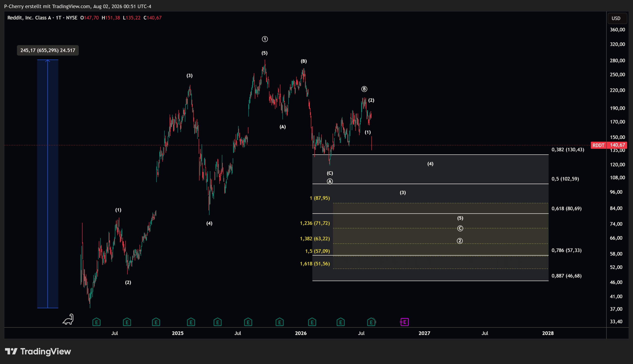Screen dimensions: 633x364
Task: Click the 74,00 price scale value
Action: point(616,224)
